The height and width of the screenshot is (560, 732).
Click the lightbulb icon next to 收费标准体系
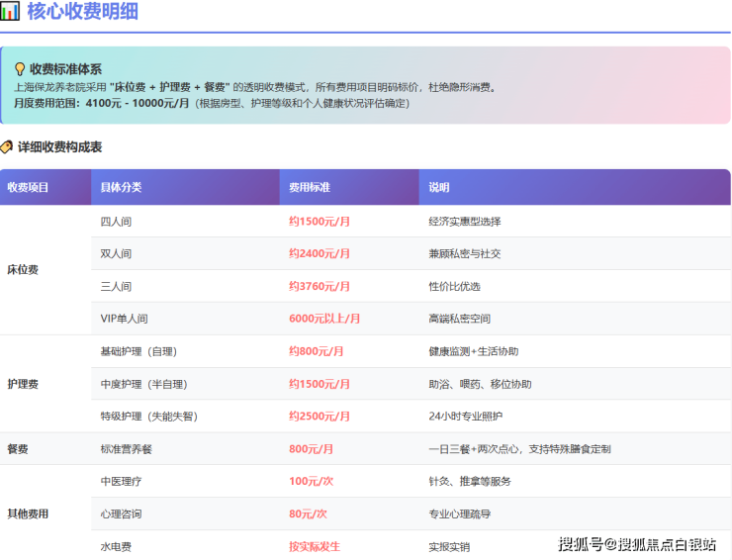click(20, 69)
